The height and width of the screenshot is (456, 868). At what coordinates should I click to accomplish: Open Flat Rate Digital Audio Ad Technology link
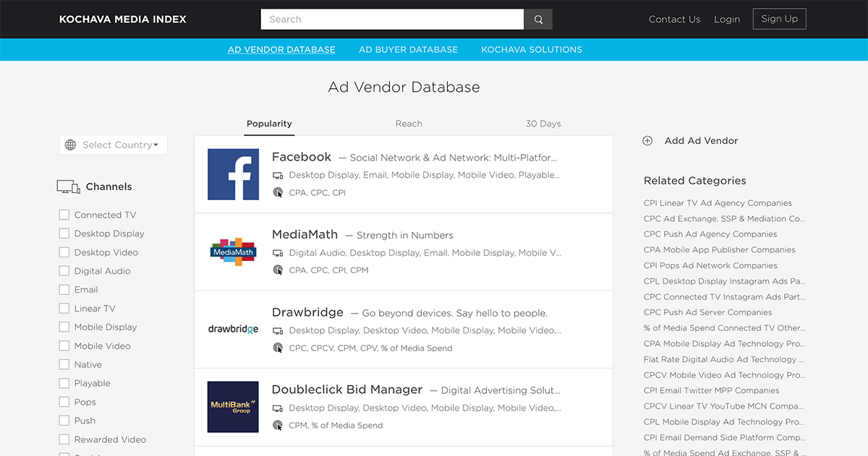pos(724,359)
